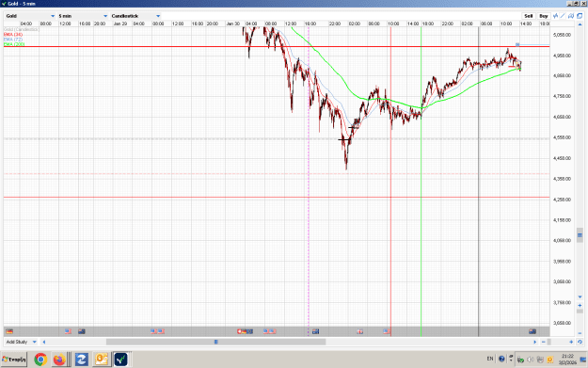Launch Firefox from taskbar
This screenshot has width=588, height=368.
click(x=59, y=360)
